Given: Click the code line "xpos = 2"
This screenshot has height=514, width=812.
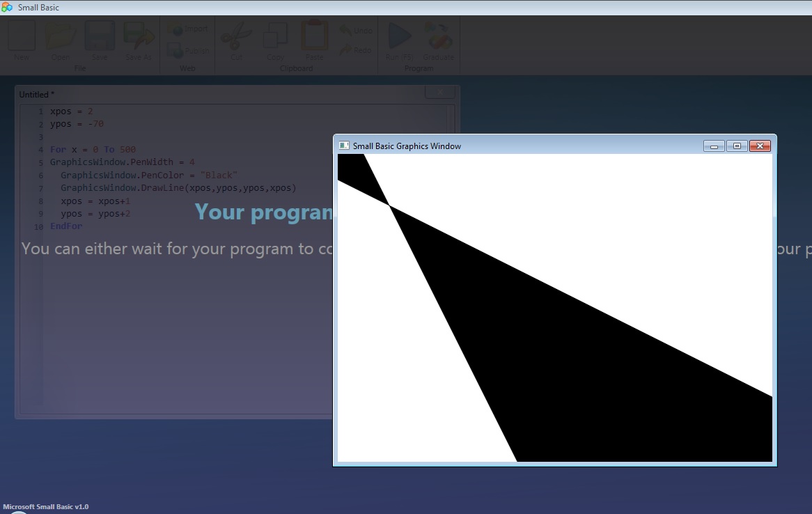Looking at the screenshot, I should click(x=71, y=111).
